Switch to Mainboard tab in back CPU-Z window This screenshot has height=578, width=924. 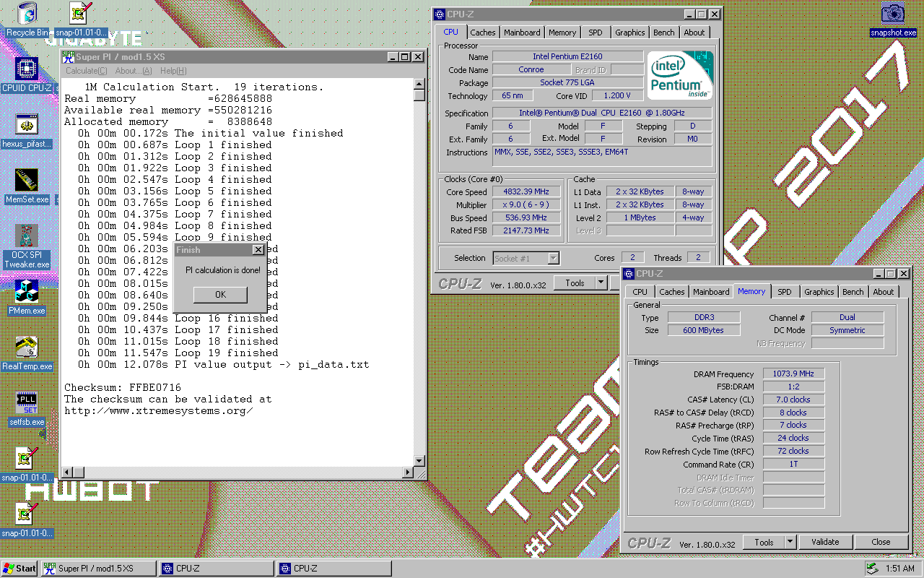pyautogui.click(x=522, y=33)
